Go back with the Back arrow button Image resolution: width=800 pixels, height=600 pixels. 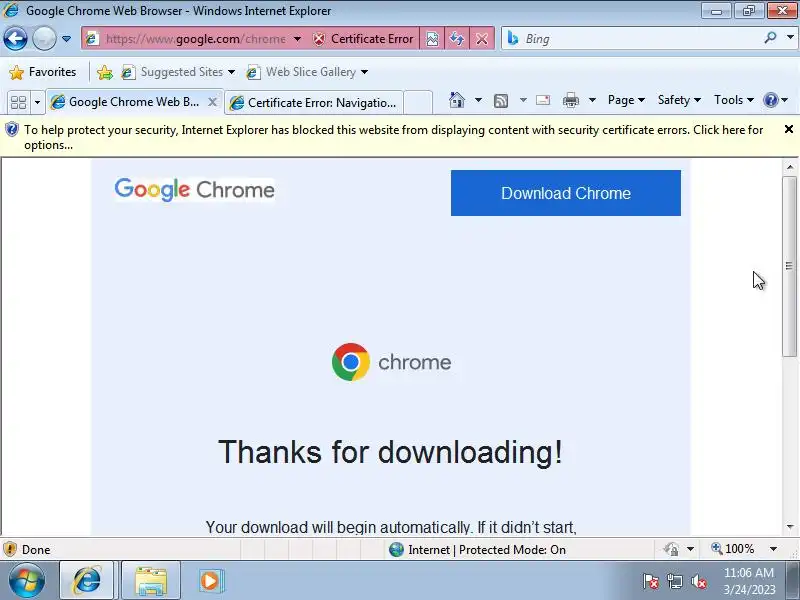(15, 39)
